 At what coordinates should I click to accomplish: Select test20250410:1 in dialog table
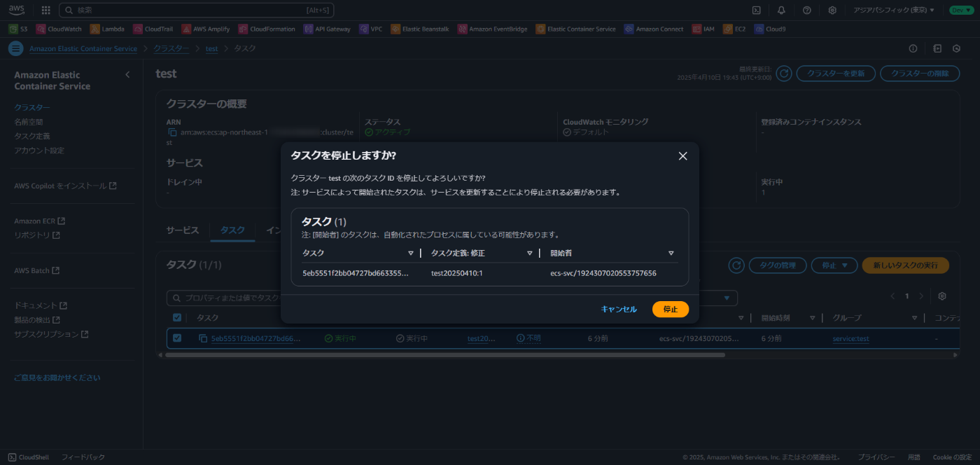coord(457,273)
